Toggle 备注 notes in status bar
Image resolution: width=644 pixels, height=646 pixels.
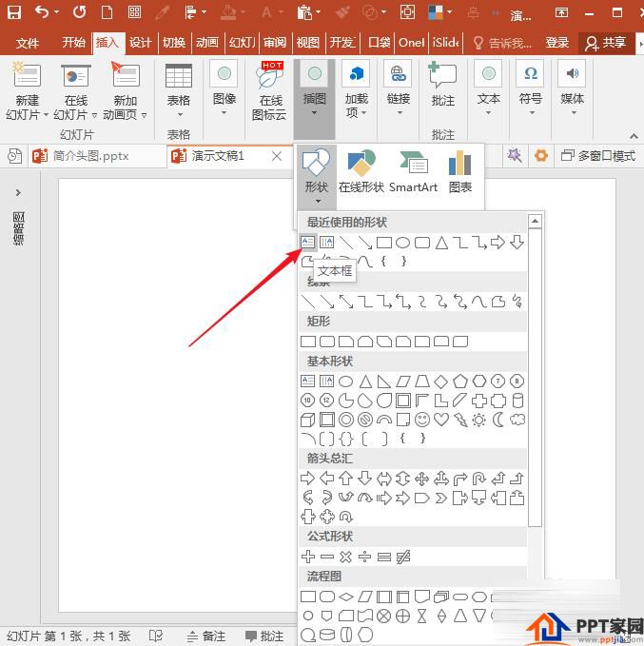[x=206, y=636]
